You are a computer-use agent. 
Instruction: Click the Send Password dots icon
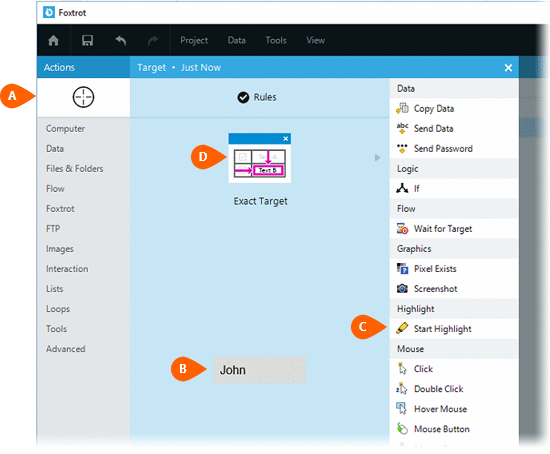(402, 148)
